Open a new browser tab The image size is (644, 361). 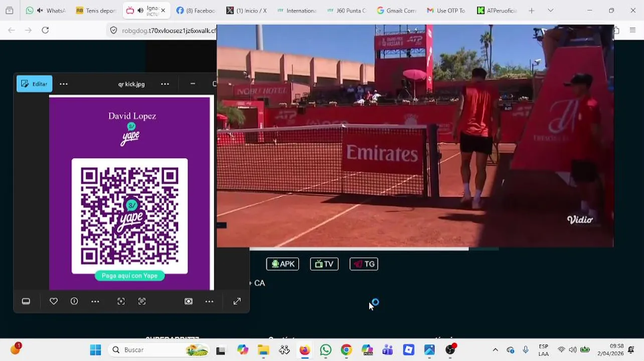click(x=531, y=11)
